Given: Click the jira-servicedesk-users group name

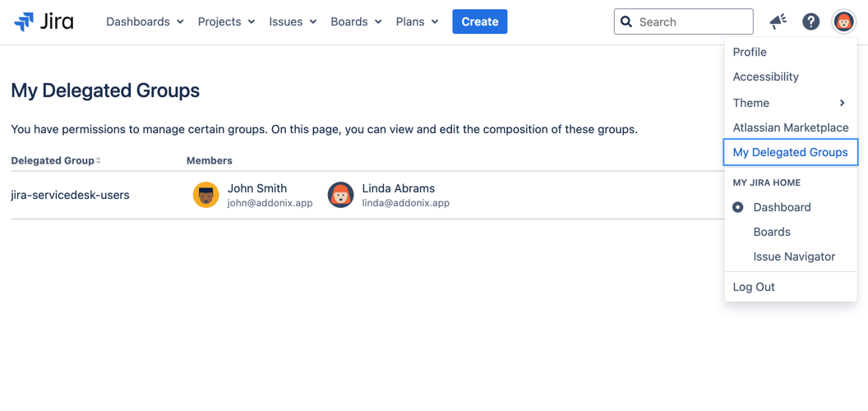Looking at the screenshot, I should tap(71, 195).
